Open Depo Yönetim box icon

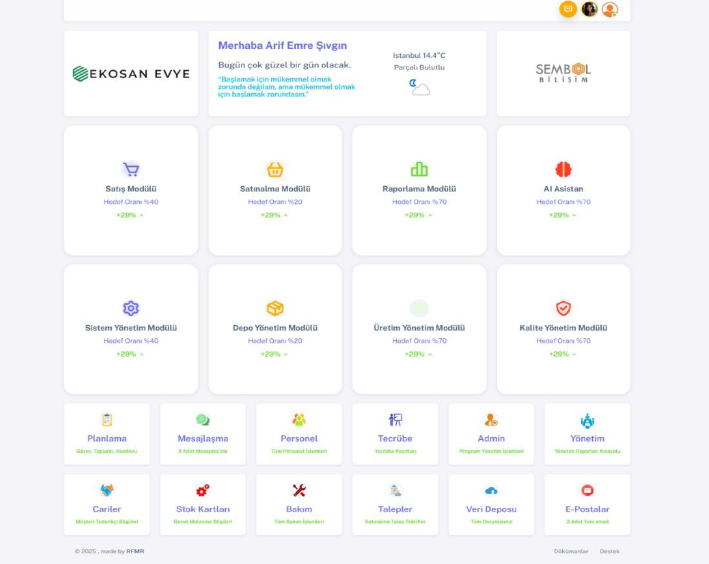click(275, 309)
